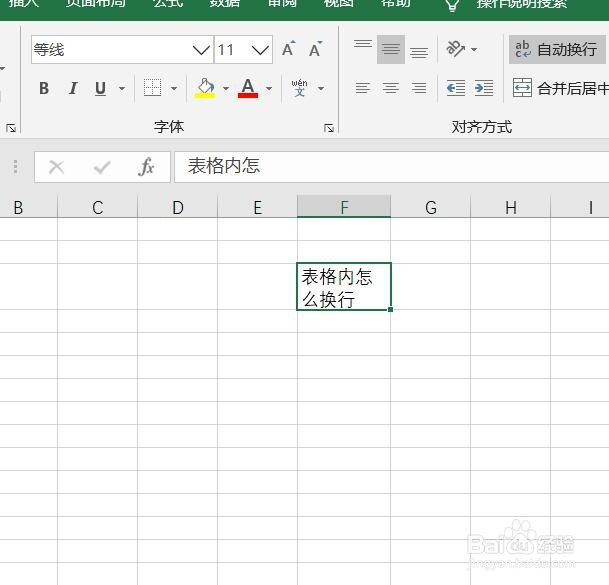Apply cell borders icon
The width and height of the screenshot is (609, 585).
point(152,88)
